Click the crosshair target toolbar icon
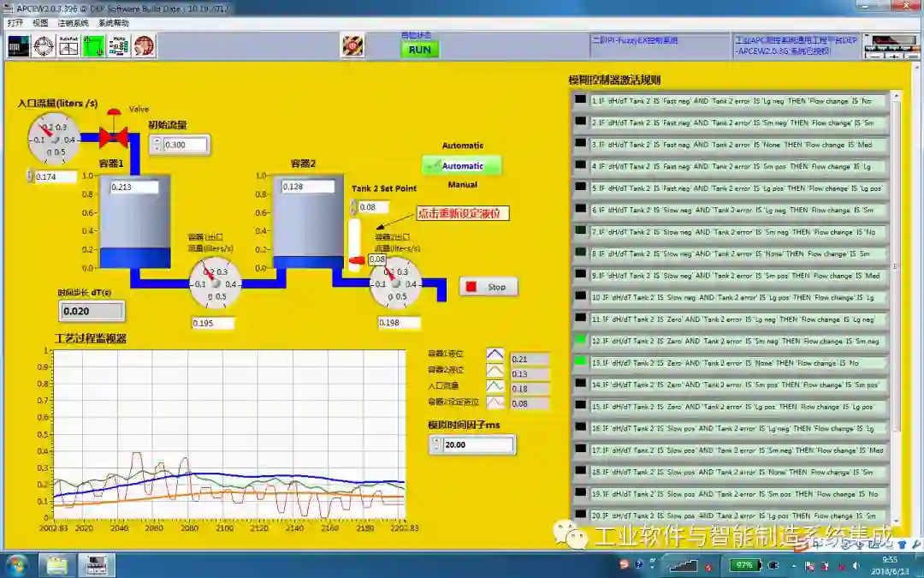The image size is (924, 578). pos(44,45)
